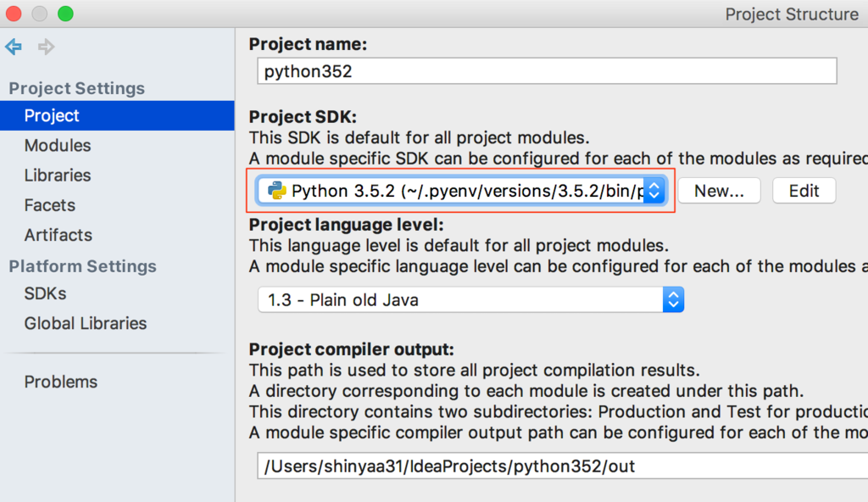
Task: Click the Python logo in SDK selector
Action: tap(277, 191)
